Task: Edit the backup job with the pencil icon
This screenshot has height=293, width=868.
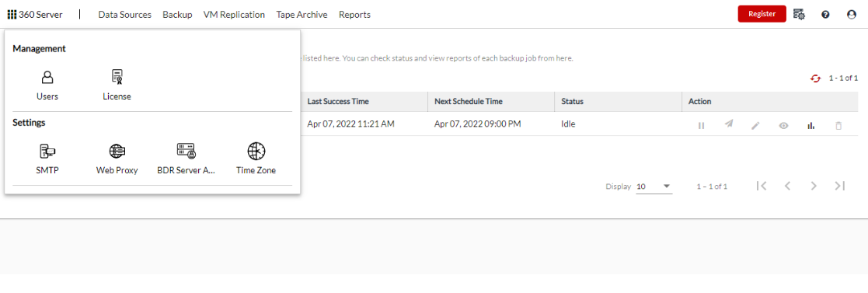Action: point(755,126)
